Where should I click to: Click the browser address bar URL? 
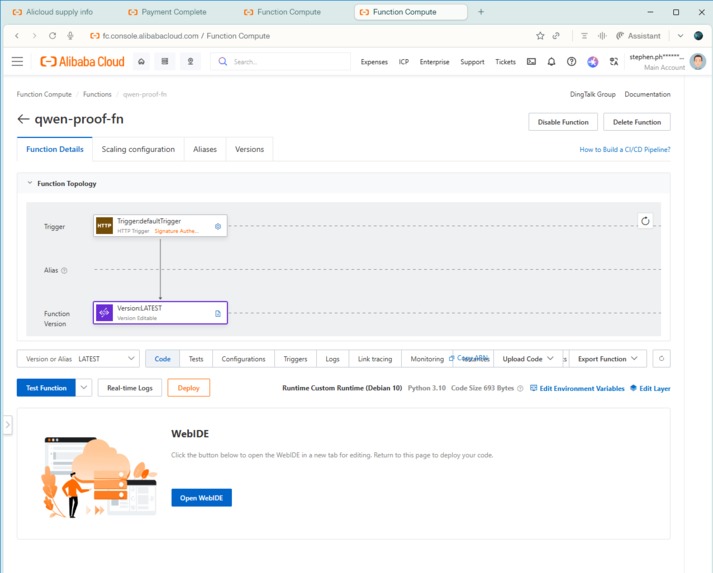(x=186, y=36)
